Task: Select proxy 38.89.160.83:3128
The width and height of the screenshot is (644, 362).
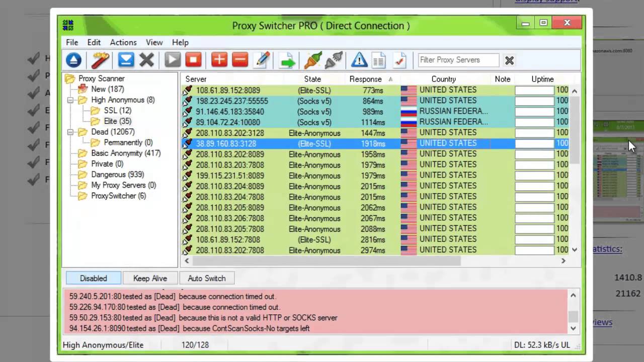Action: point(375,144)
